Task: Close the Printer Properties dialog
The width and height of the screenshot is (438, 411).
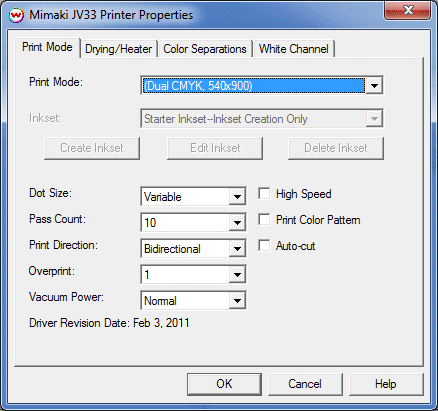Action: [407, 11]
